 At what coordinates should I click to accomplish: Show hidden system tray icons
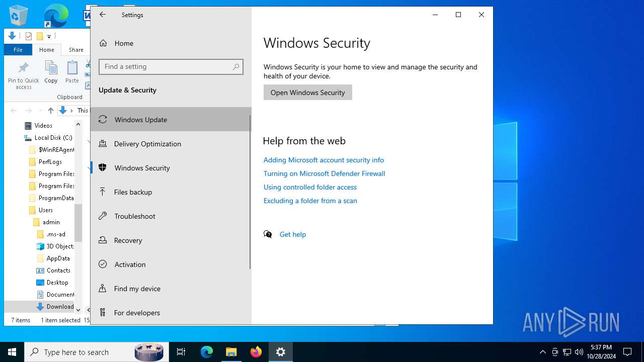542,352
